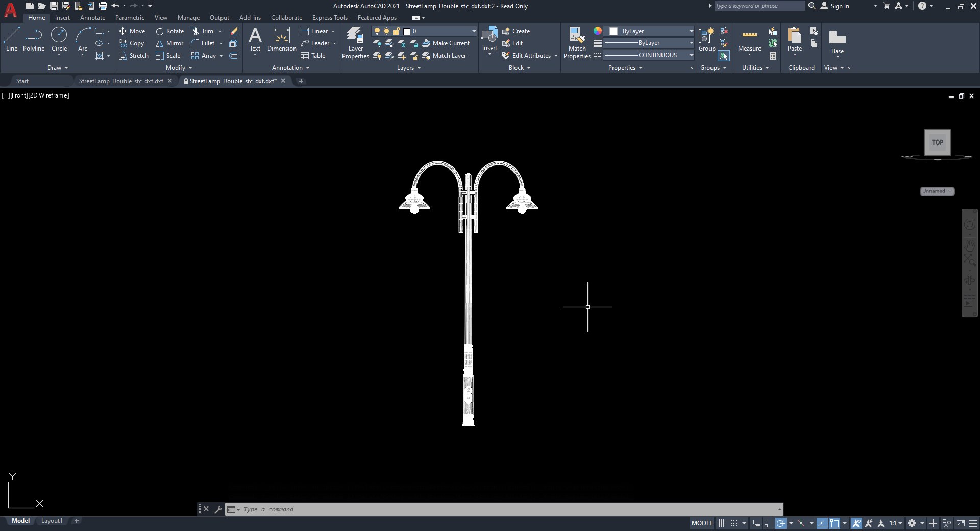Toggle dynamic input in status bar
Viewport: 980px width, 531px height.
[x=756, y=523]
